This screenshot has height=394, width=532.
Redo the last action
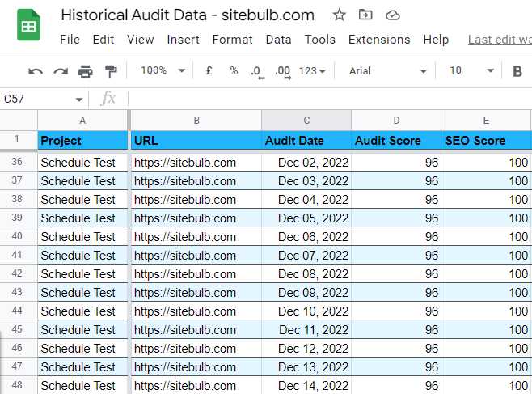point(61,71)
